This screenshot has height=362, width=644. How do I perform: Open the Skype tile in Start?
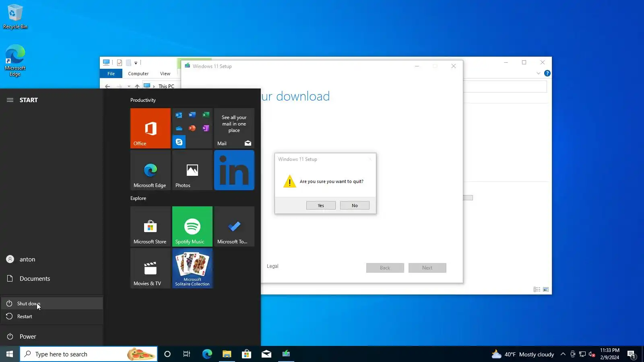179,142
